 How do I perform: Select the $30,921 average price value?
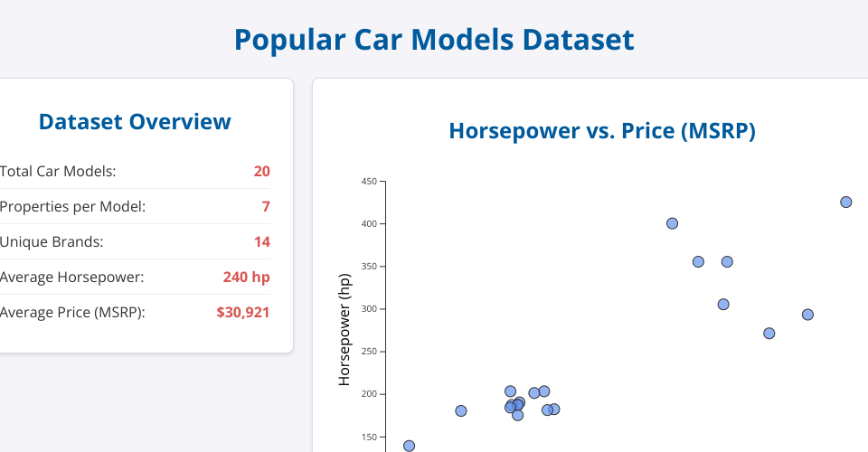(243, 313)
